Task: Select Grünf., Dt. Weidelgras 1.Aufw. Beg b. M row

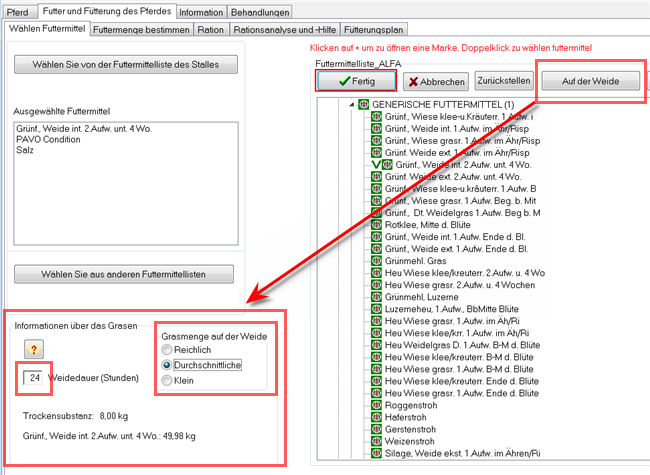Action: 462,213
